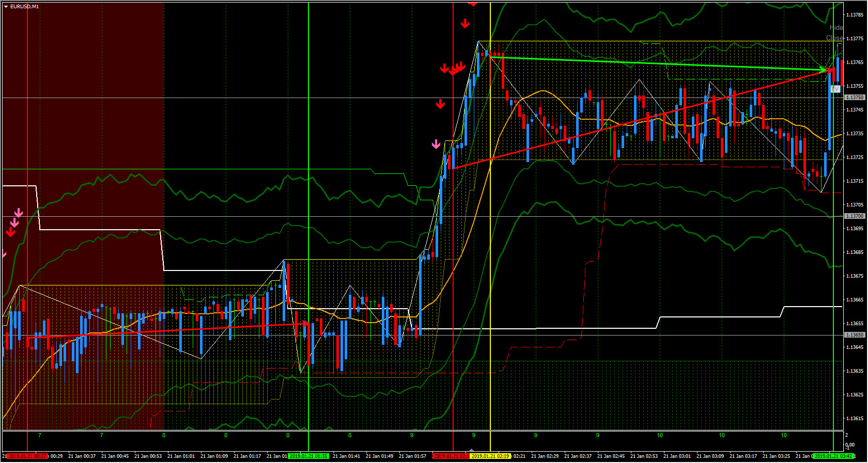This screenshot has height=463, width=868.
Task: Click the 1.13715 price scale value
Action: 855,181
